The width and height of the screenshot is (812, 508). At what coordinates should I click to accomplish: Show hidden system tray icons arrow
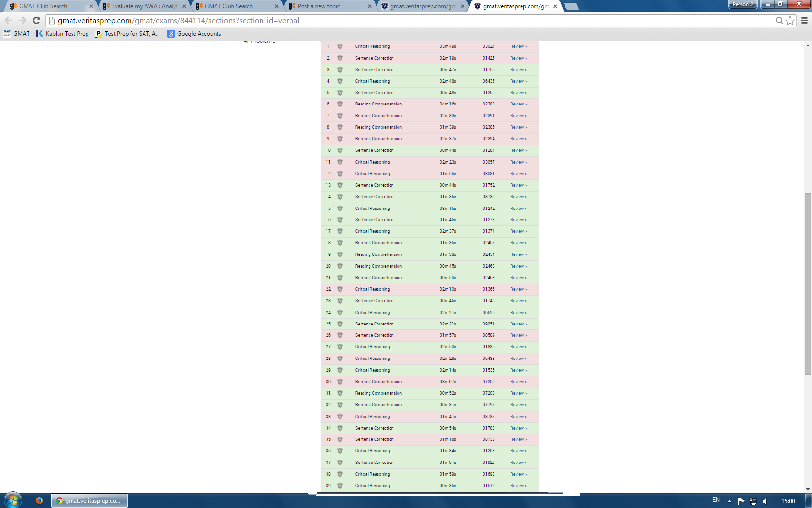click(x=729, y=501)
